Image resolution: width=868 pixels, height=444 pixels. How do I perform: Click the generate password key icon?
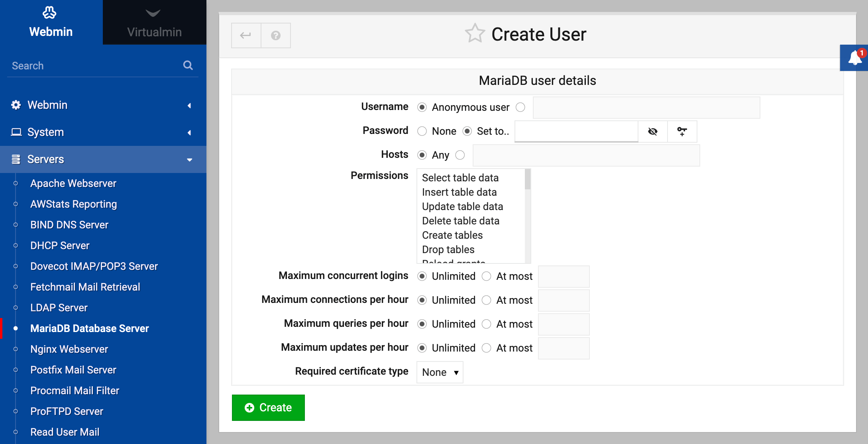click(682, 132)
